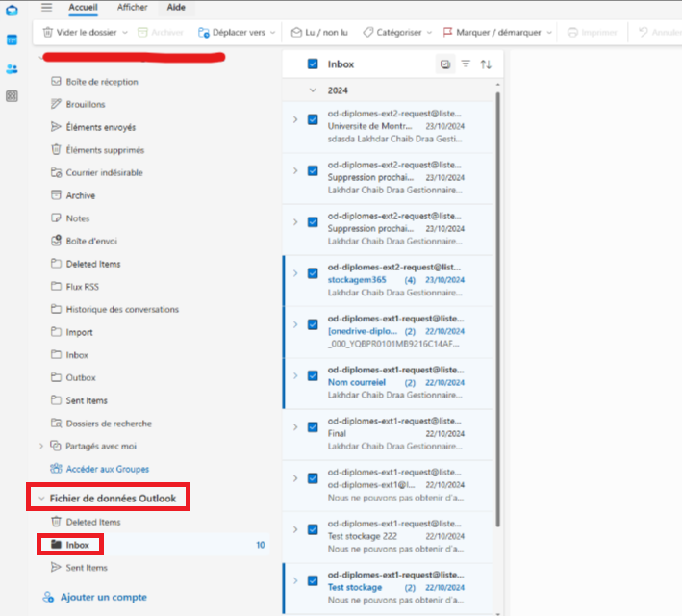Click the Annuler toolbar button
Screen dimensions: 682x616
tap(660, 32)
